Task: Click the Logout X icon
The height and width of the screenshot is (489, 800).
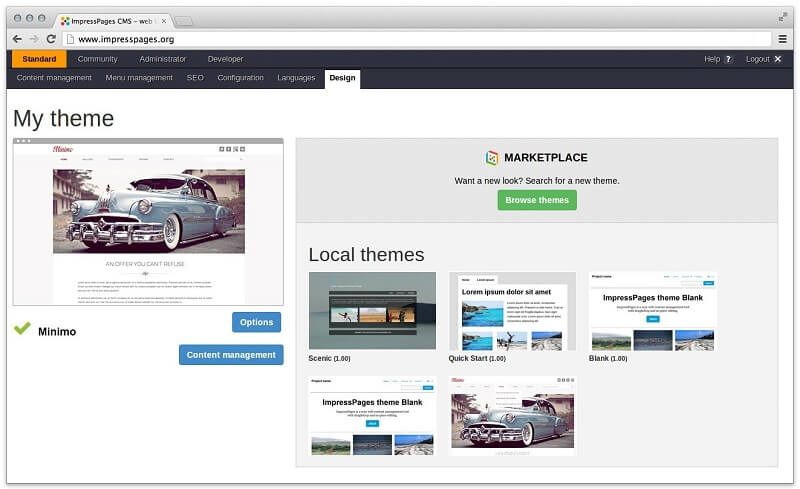Action: [x=778, y=59]
